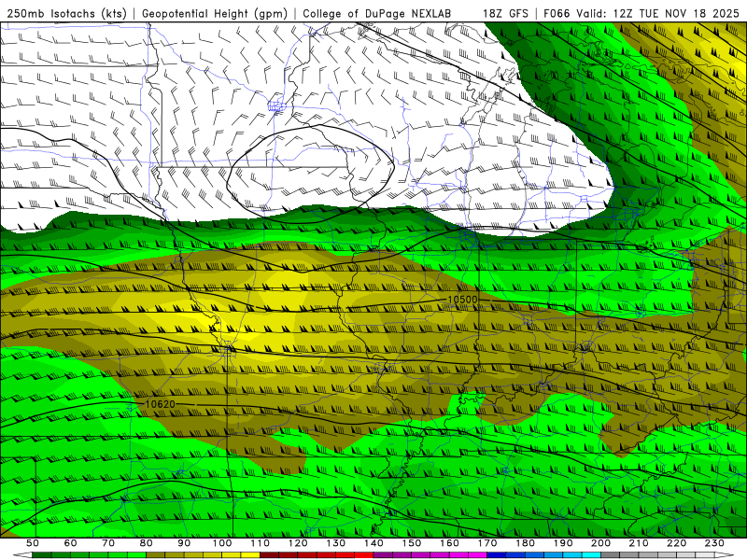Click the 120 tick label on color scale
Screen dimensions: 747x560
click(x=298, y=543)
